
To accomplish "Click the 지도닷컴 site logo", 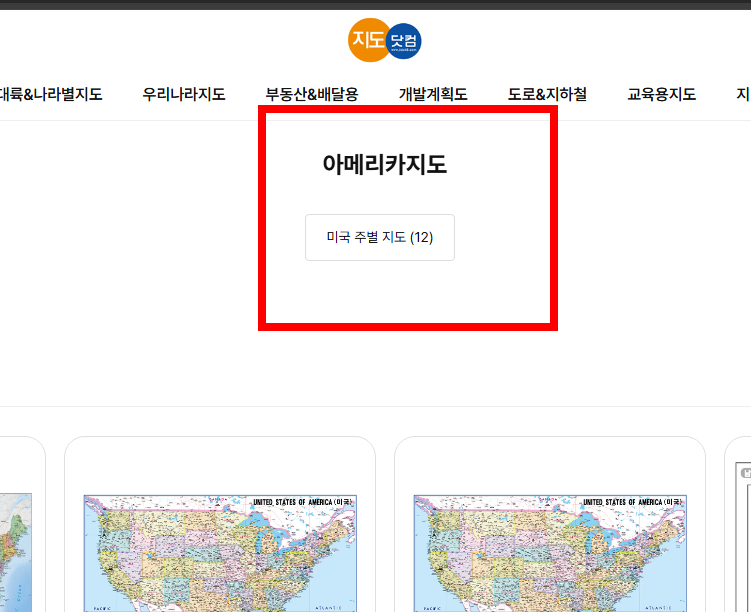I will (385, 40).
